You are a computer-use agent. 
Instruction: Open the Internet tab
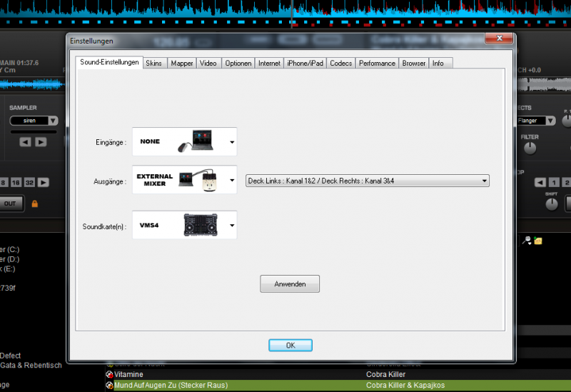(270, 63)
